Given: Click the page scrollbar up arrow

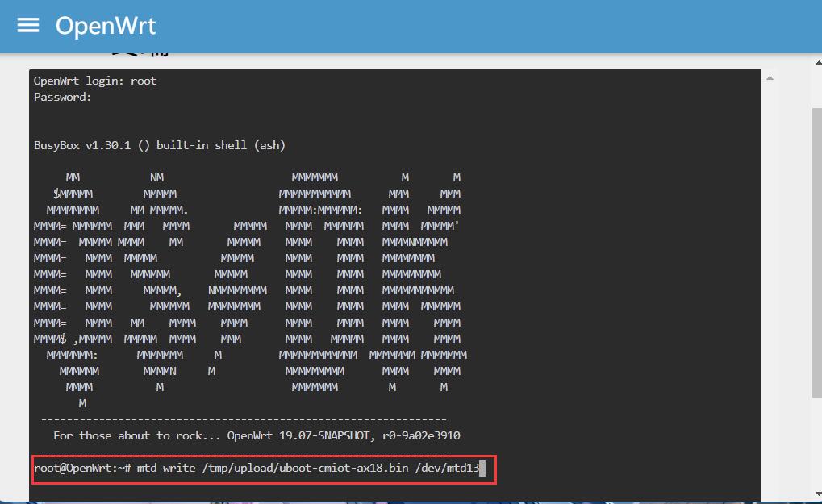Looking at the screenshot, I should (x=818, y=62).
